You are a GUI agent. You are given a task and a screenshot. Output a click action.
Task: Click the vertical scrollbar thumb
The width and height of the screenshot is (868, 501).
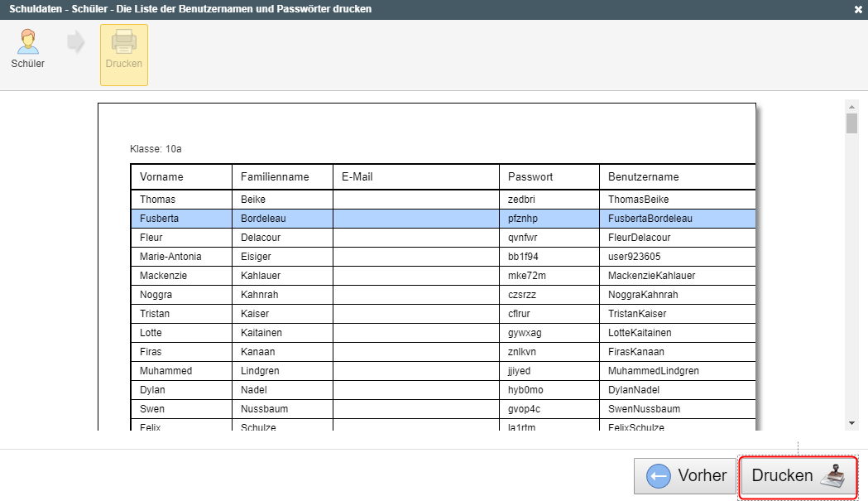(851, 123)
